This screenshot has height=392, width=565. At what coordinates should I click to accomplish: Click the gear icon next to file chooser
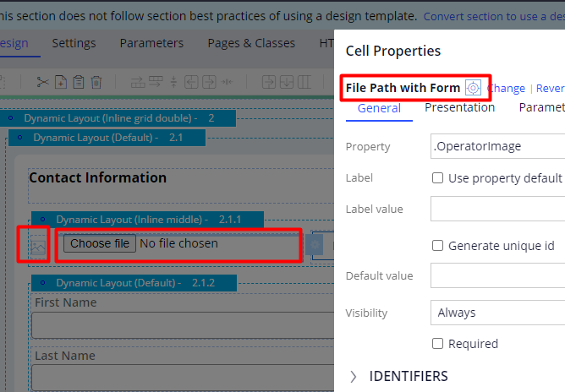(315, 245)
